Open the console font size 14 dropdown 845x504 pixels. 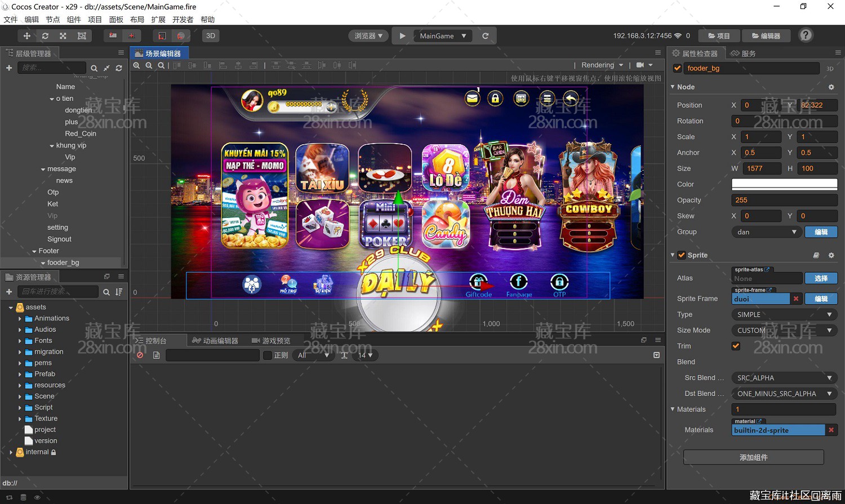[x=366, y=355]
